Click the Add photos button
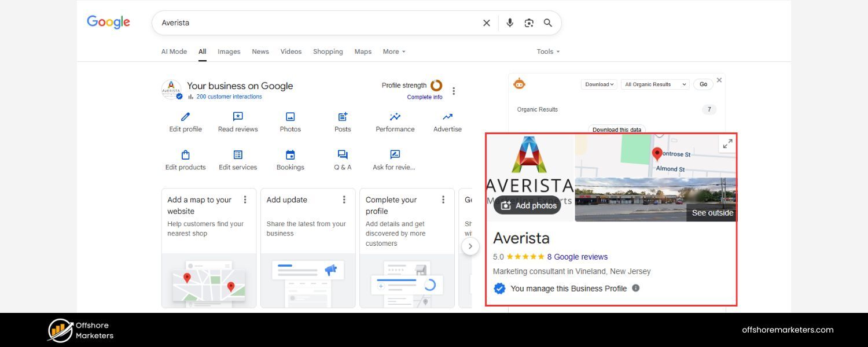Viewport: 868px width, 347px height. (x=527, y=205)
